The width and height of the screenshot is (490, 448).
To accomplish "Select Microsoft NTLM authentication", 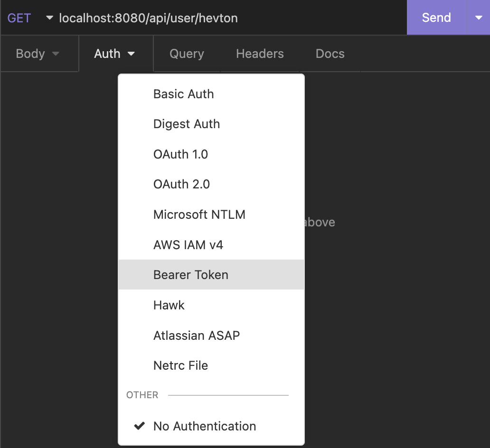I will click(x=199, y=215).
